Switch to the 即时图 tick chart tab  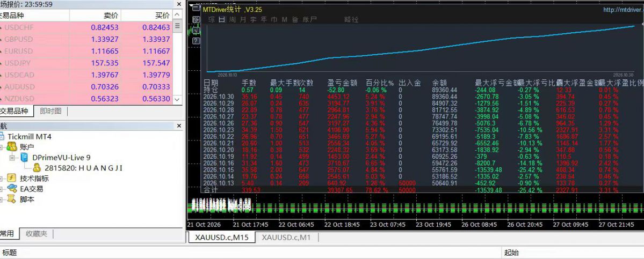(50, 111)
